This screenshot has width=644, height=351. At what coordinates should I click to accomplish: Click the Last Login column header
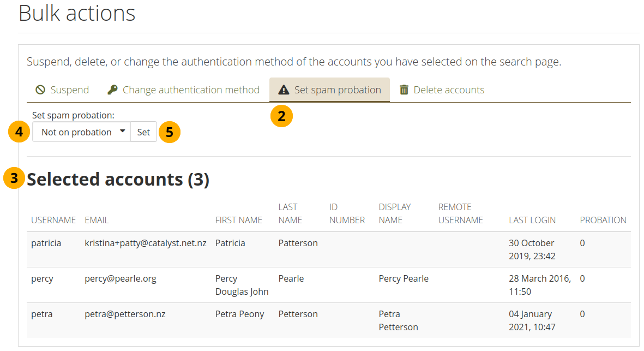[x=532, y=220]
